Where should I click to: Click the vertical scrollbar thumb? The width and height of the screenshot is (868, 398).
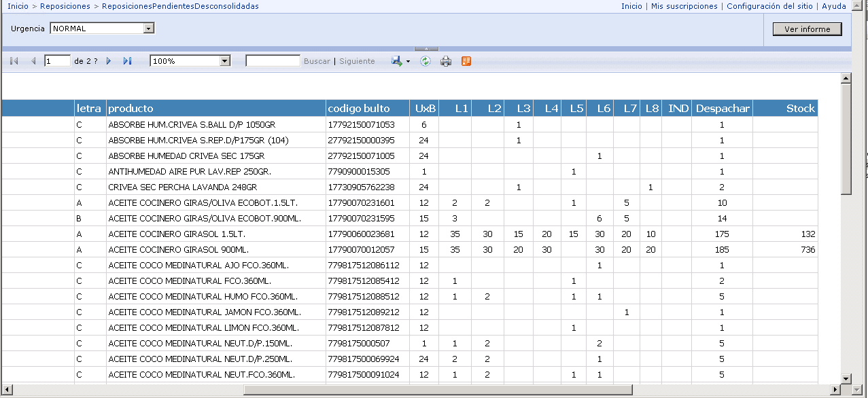pos(846,139)
